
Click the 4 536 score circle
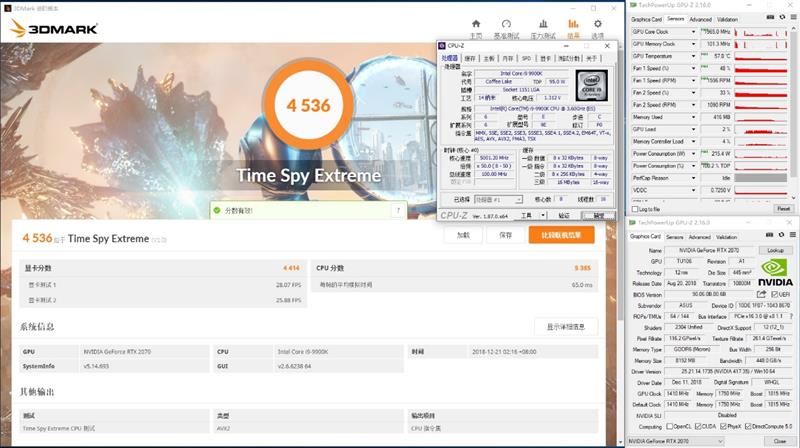pyautogui.click(x=308, y=105)
